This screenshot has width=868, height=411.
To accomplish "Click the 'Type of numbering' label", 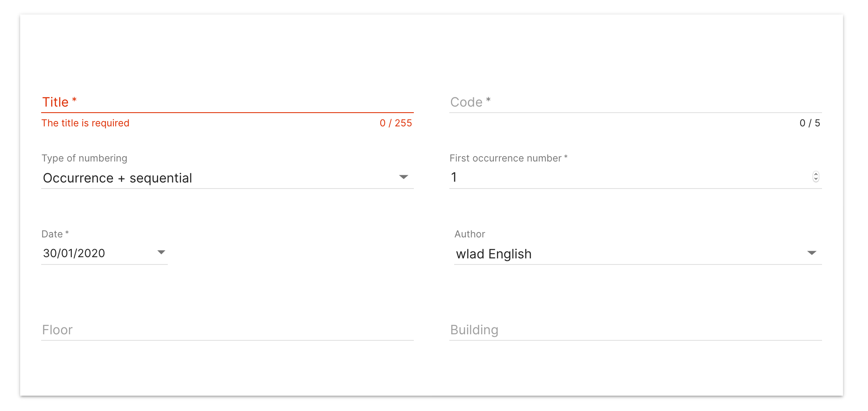I will pos(84,158).
